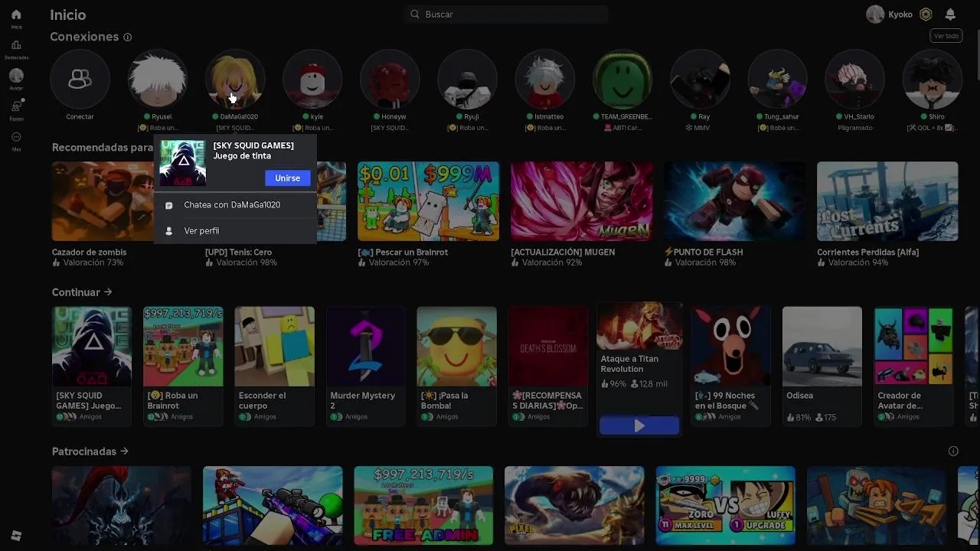Expand the Patrocinadas section arrow link

[90, 452]
